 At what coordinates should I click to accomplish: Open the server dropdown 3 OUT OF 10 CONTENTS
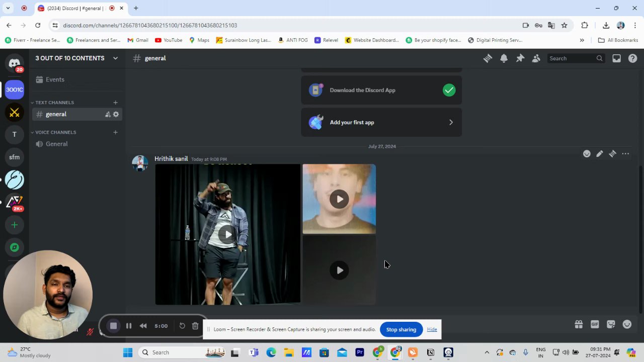(x=76, y=58)
